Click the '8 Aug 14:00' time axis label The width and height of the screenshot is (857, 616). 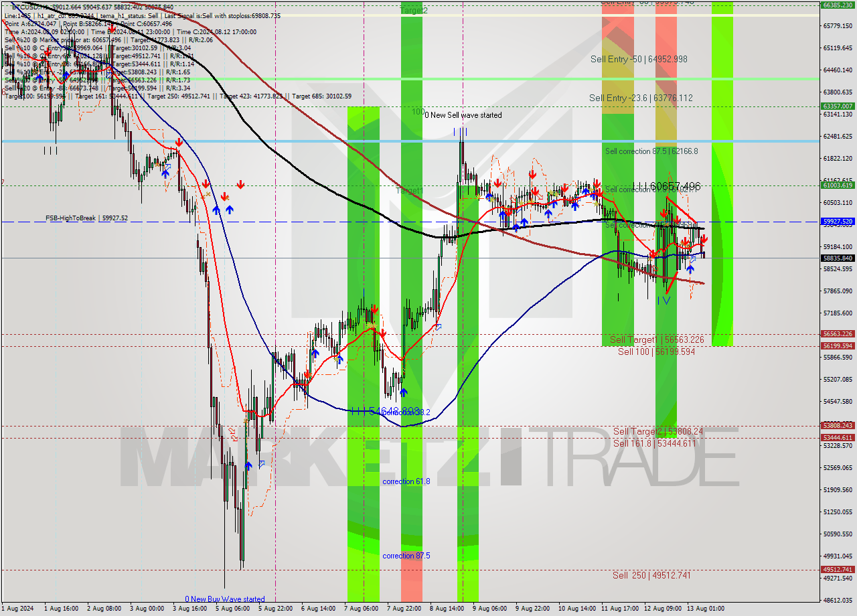(447, 609)
